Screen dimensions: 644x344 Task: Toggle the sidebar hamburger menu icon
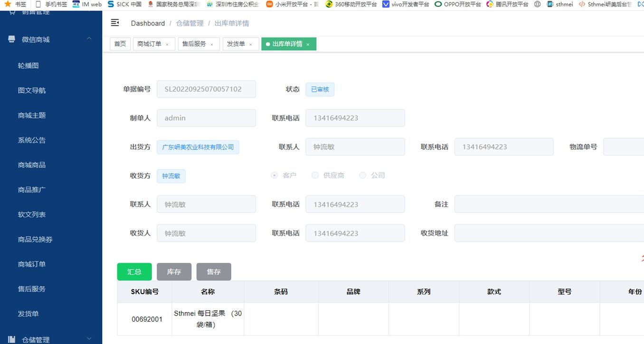click(x=114, y=23)
